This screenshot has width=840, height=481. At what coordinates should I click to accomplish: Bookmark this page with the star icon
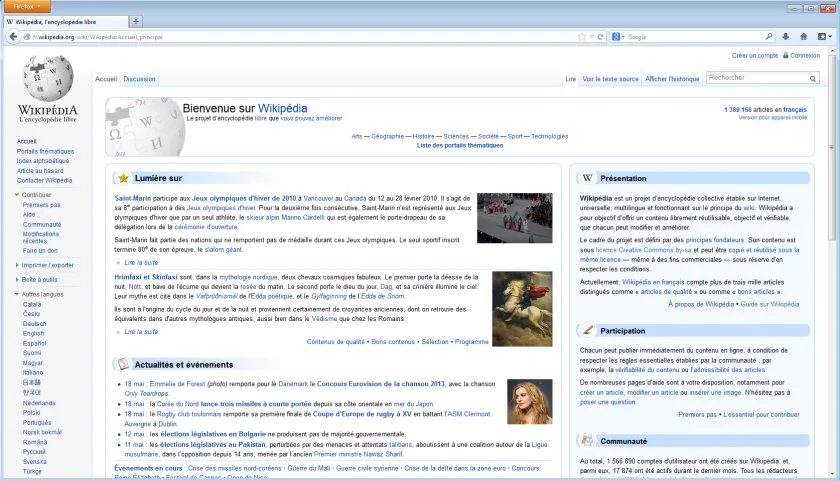(582, 37)
